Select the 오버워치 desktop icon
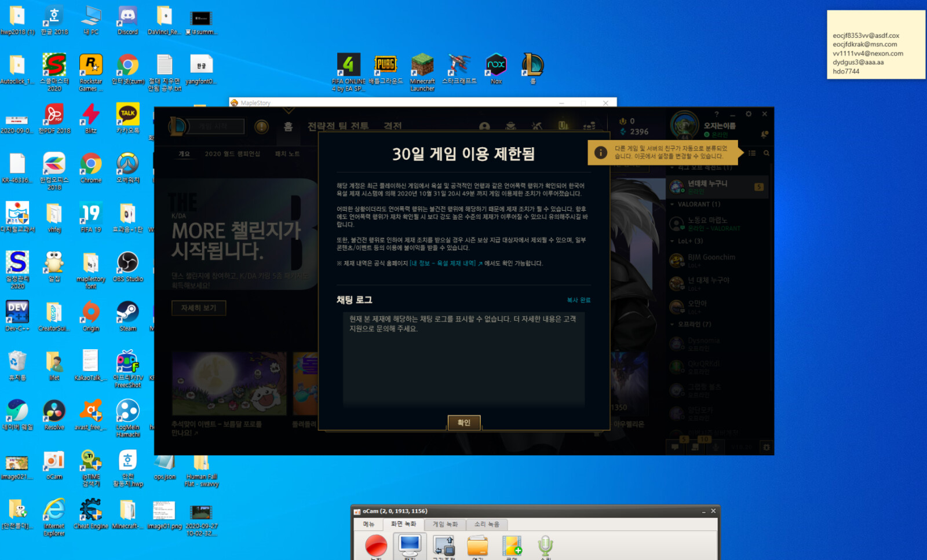927x560 pixels. click(127, 168)
